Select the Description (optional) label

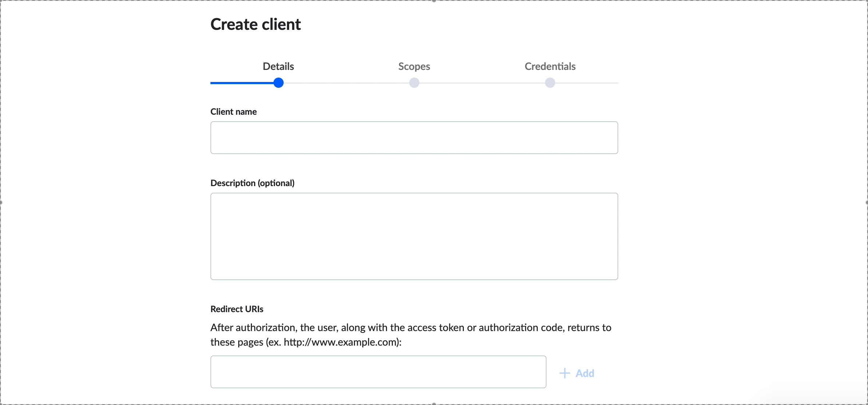252,182
